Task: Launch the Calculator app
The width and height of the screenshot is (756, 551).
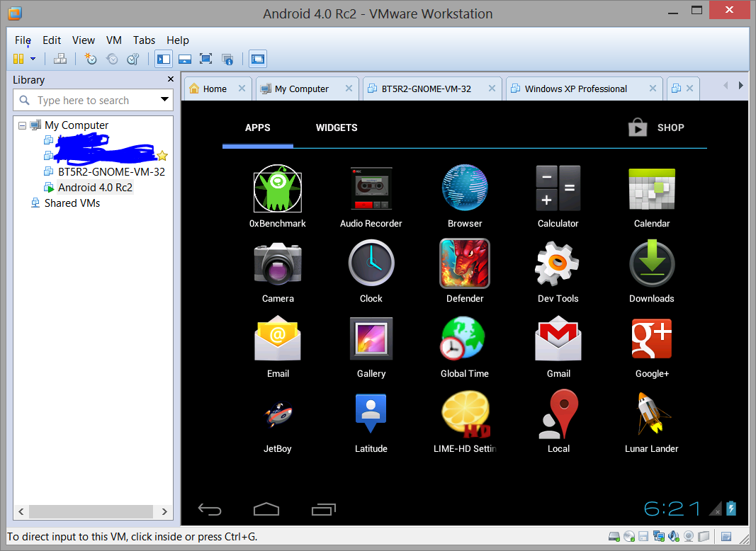Action: (558, 188)
